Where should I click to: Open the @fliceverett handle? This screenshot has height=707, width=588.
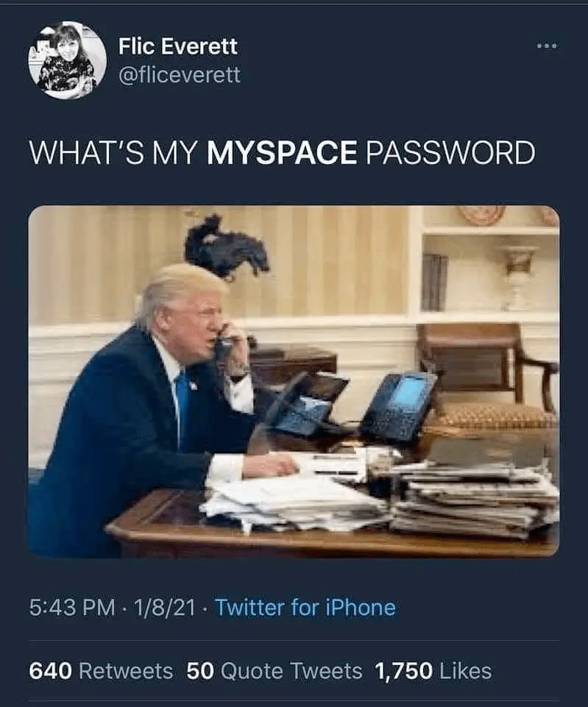180,75
